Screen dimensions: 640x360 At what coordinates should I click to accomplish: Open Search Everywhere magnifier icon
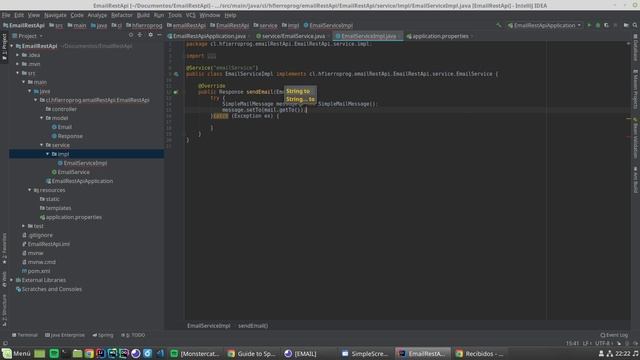point(635,25)
